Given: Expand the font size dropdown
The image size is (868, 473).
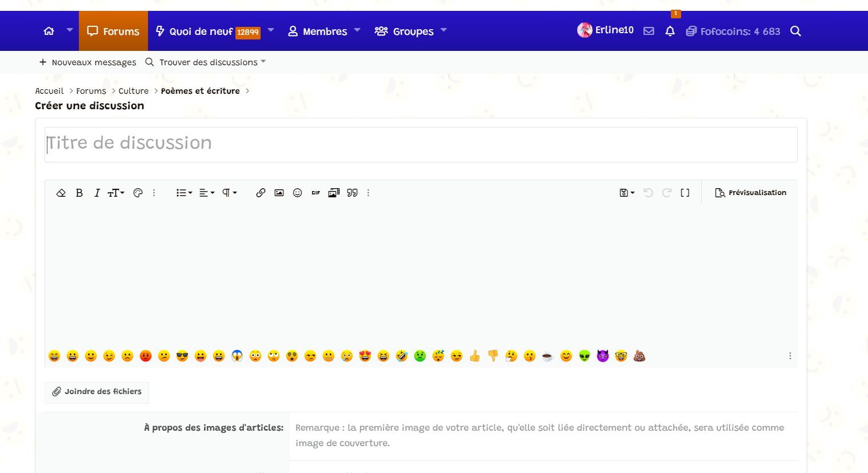Looking at the screenshot, I should click(x=116, y=193).
